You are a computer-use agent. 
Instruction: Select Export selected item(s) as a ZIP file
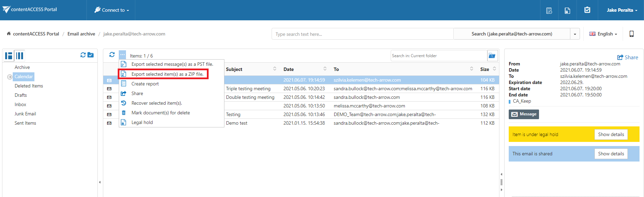point(167,74)
